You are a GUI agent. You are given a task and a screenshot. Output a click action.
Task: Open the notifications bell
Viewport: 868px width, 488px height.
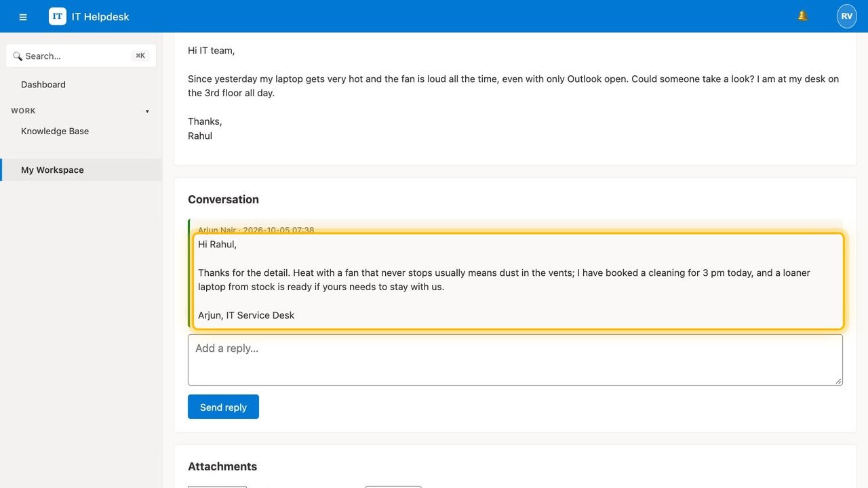coord(803,16)
